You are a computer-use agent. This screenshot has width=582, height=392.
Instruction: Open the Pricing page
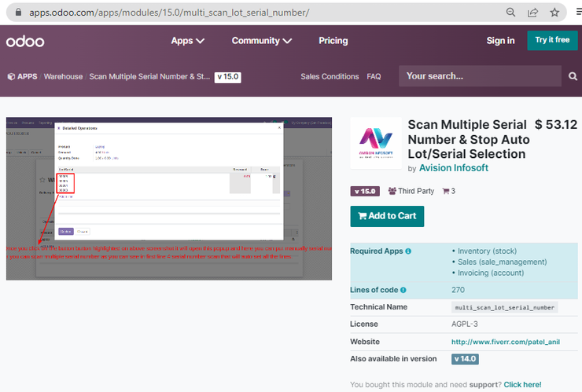click(333, 41)
